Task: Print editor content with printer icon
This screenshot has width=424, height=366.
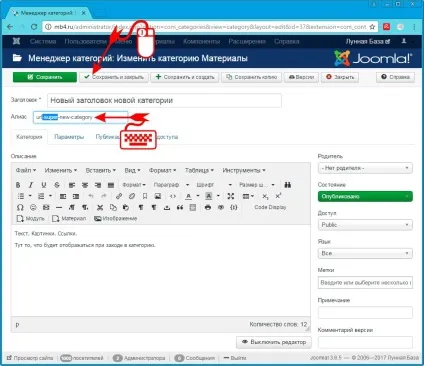Action: click(208, 207)
